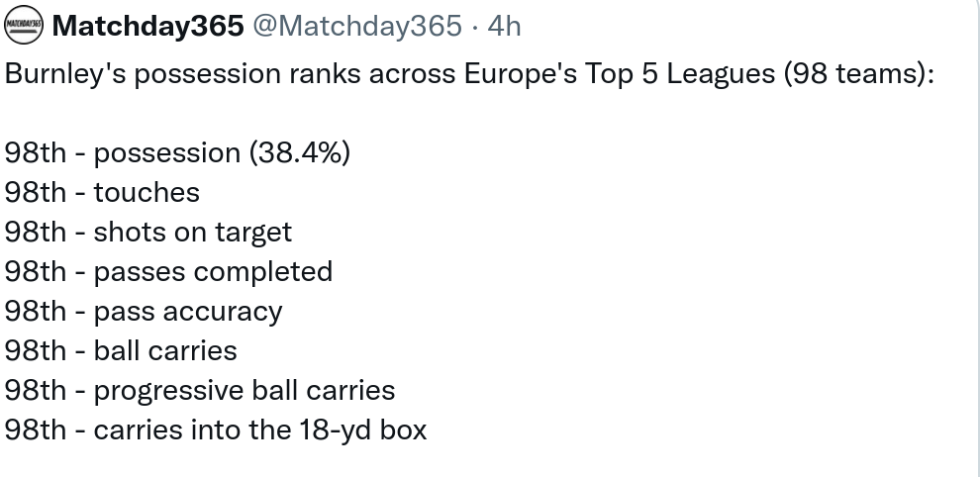Click the "(38.4%)" possession figure
The image size is (980, 477).
point(300,153)
